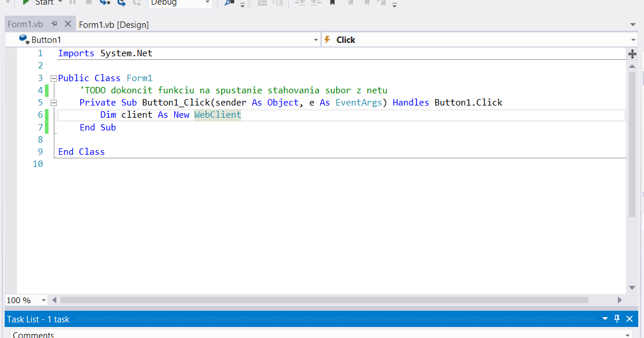This screenshot has width=644, height=338.
Task: Click the Task List - 1 task title
Action: [x=38, y=319]
